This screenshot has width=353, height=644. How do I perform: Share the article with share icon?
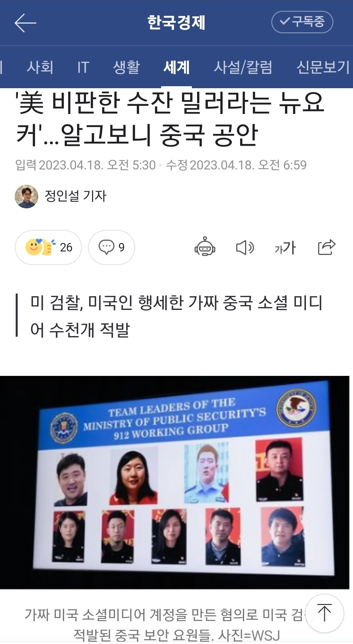(x=327, y=247)
